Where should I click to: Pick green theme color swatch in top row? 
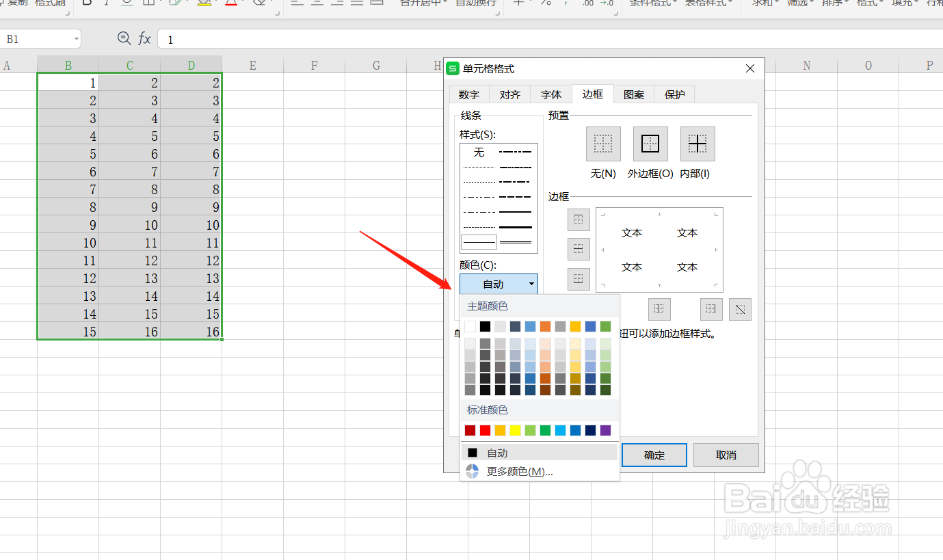pyautogui.click(x=605, y=326)
